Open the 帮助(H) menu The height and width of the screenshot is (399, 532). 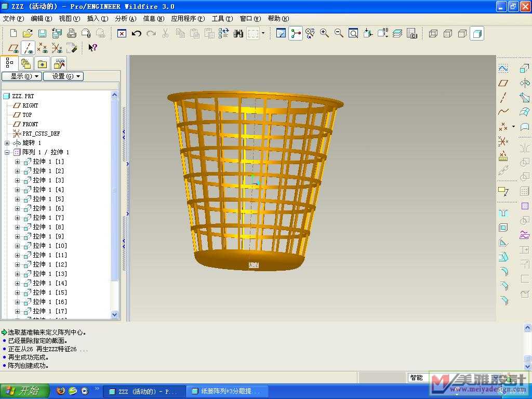pos(278,19)
